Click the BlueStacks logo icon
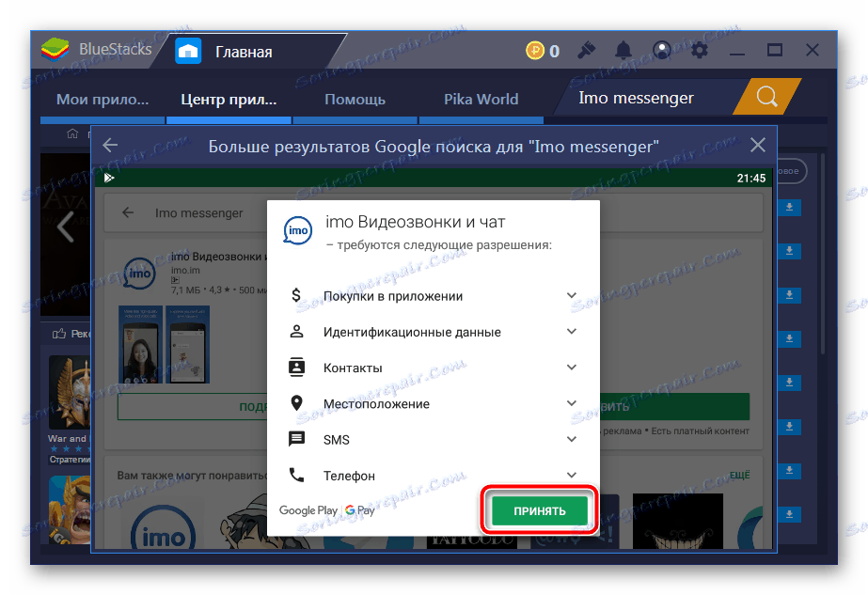868x595 pixels. pyautogui.click(x=55, y=49)
